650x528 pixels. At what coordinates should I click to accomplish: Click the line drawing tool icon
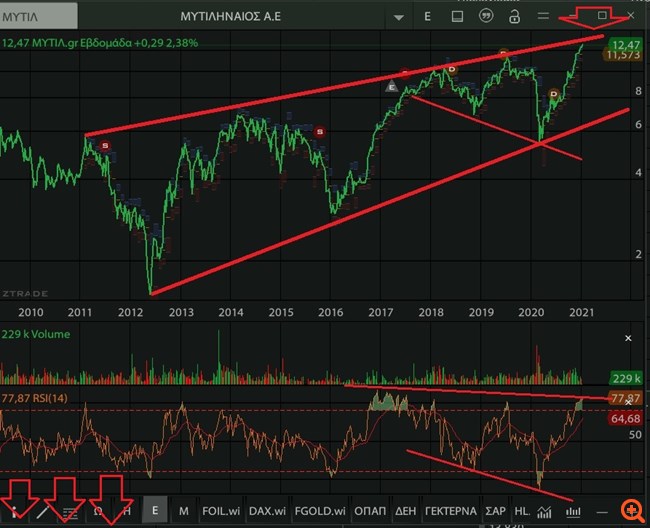point(42,510)
